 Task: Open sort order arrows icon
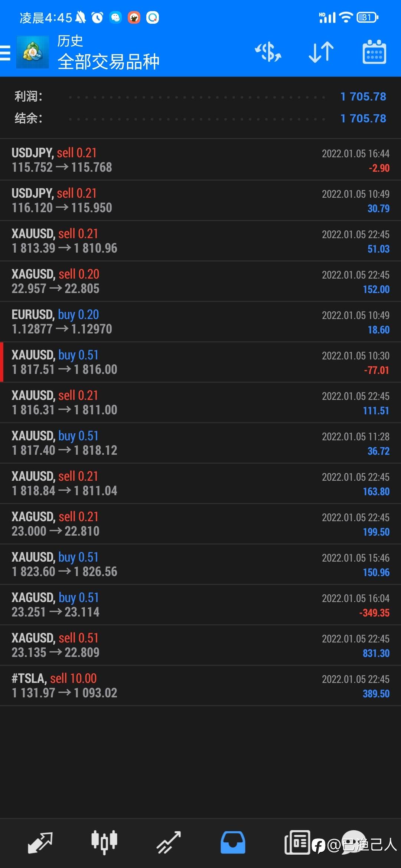point(321,52)
